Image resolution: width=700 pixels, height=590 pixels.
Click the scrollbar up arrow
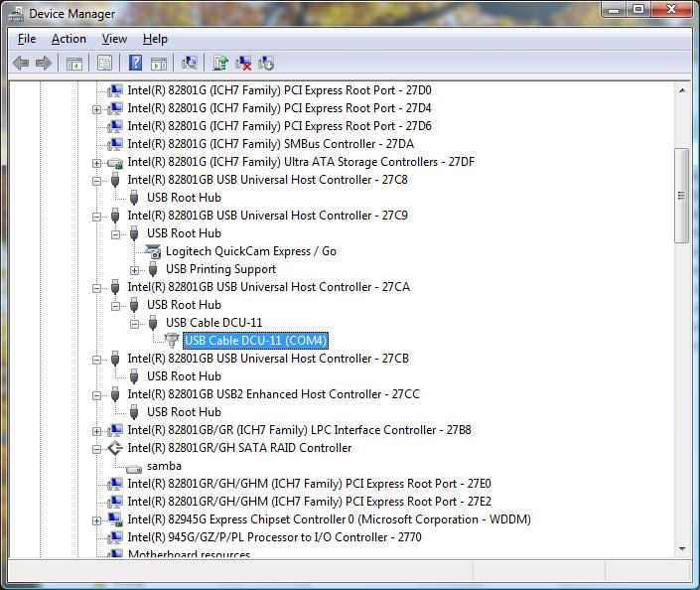[682, 90]
